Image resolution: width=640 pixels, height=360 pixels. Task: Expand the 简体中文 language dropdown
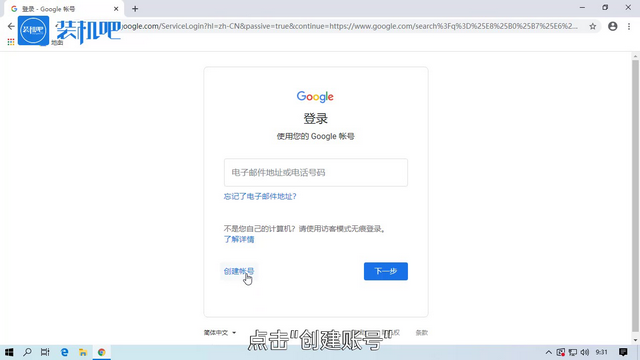(220, 333)
